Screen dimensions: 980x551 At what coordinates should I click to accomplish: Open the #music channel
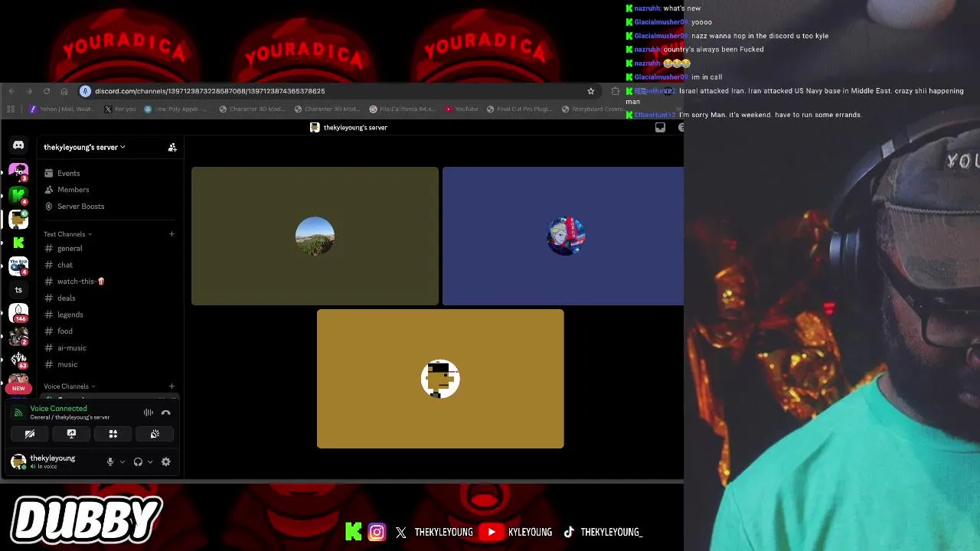pyautogui.click(x=67, y=364)
